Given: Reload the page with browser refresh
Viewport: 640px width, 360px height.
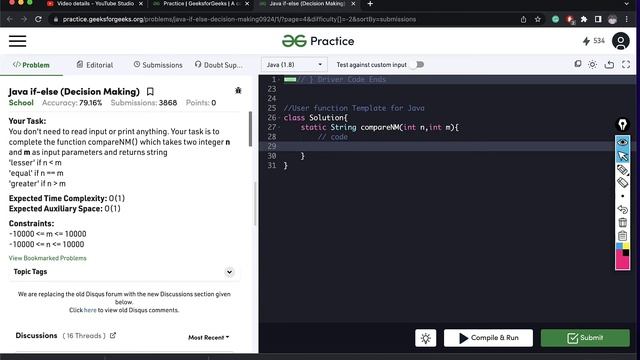Looking at the screenshot, I should [x=38, y=19].
